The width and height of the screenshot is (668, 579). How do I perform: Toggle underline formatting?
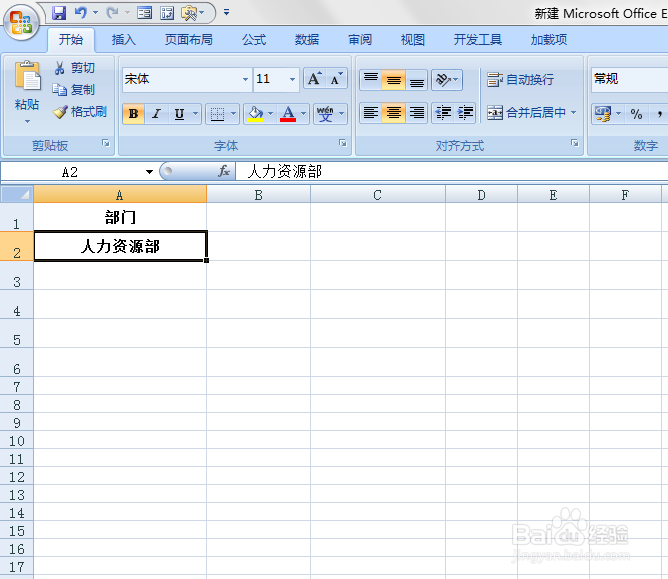tap(179, 114)
